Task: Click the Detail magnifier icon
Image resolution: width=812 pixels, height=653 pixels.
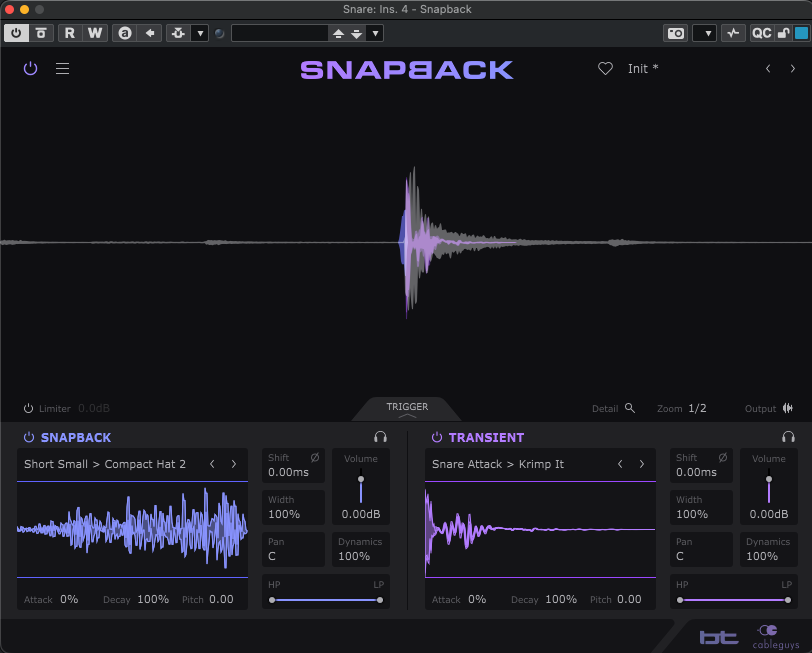Action: click(x=630, y=408)
